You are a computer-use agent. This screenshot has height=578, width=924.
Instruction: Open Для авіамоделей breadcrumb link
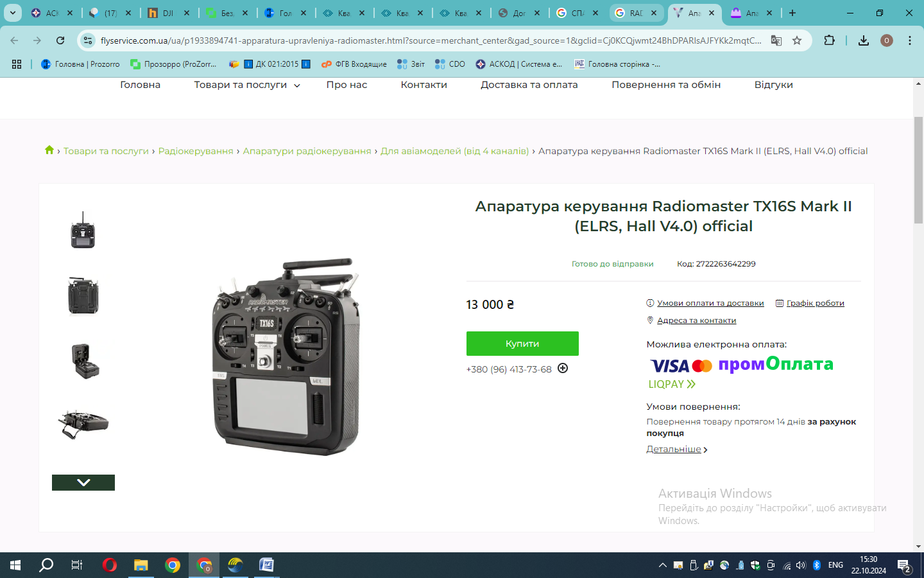coord(455,151)
